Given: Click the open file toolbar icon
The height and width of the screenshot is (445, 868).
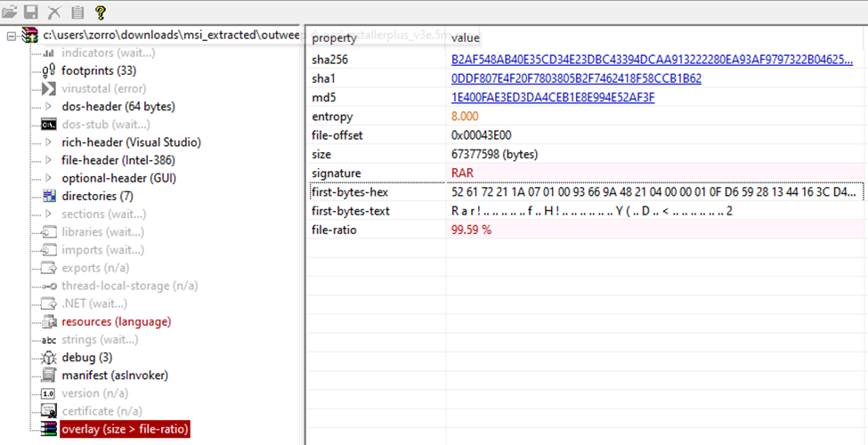Looking at the screenshot, I should (10, 12).
